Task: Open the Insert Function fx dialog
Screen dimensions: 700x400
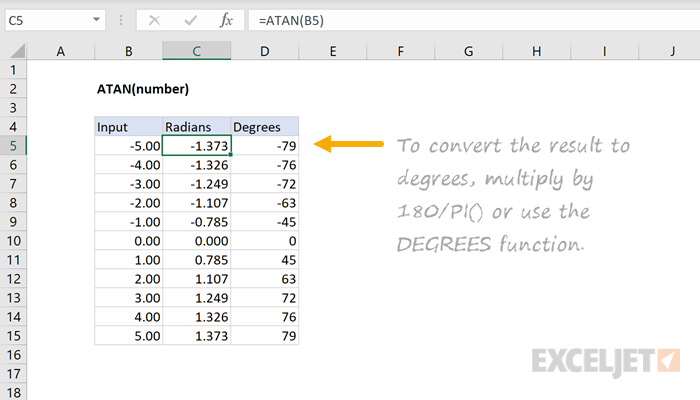Action: coord(226,21)
